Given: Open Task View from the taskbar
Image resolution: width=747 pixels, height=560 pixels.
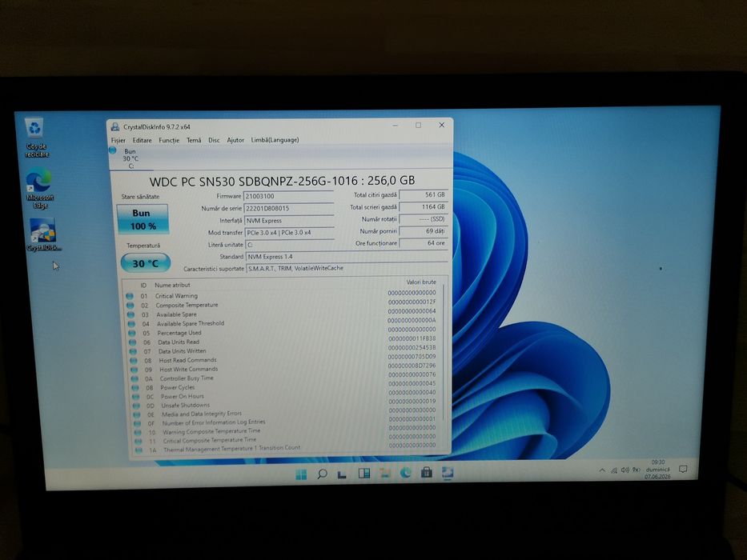Looking at the screenshot, I should pyautogui.click(x=342, y=474).
